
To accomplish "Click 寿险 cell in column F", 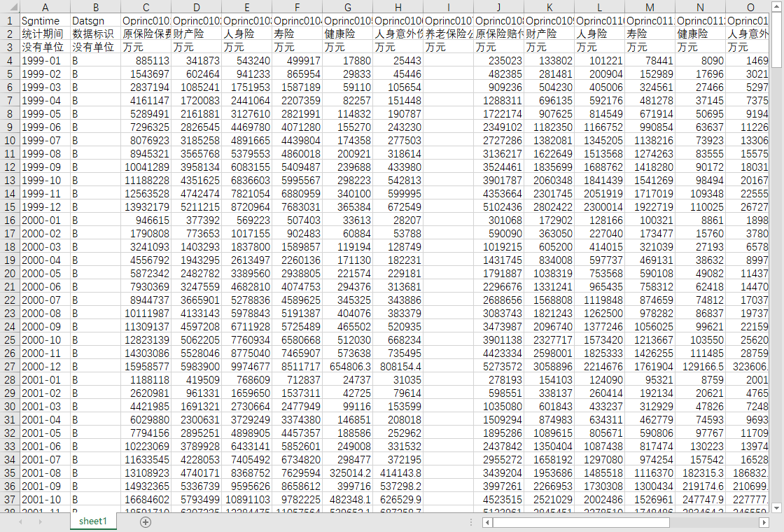I will point(297,34).
